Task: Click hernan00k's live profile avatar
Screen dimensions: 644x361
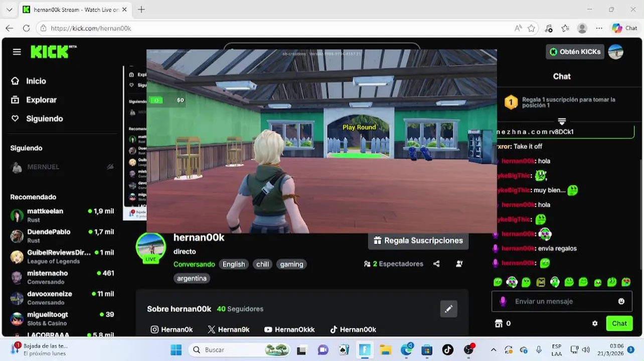Action: pos(150,248)
